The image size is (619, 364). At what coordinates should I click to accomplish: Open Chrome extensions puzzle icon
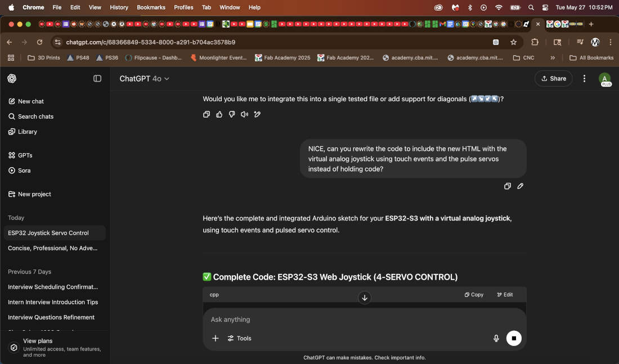click(535, 42)
